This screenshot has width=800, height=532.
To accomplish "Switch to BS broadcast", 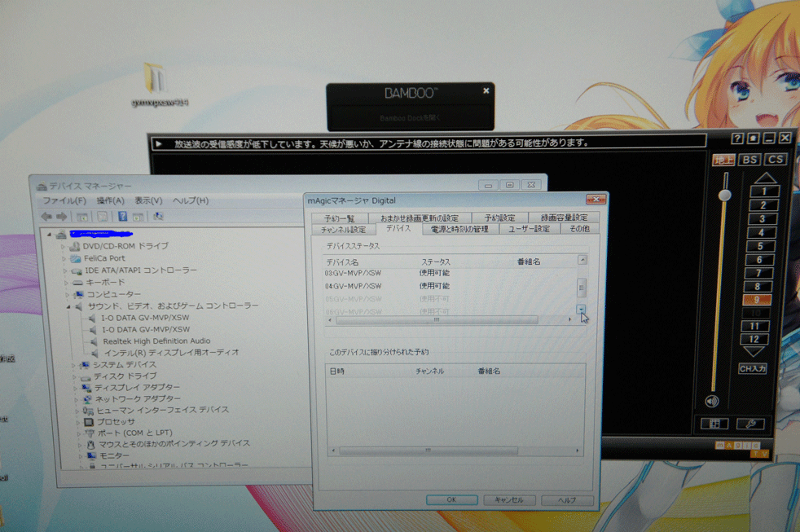I will click(749, 160).
